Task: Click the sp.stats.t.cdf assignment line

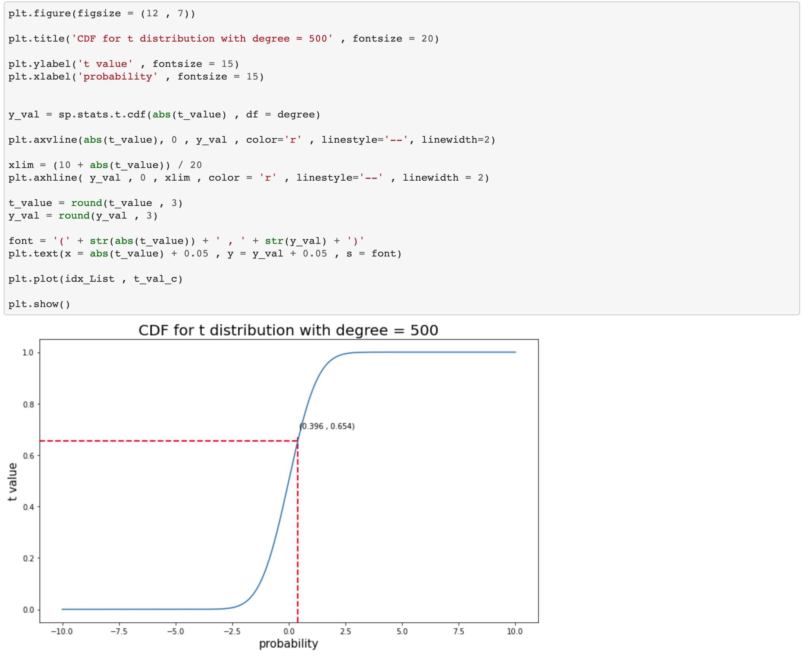Action: pos(164,115)
